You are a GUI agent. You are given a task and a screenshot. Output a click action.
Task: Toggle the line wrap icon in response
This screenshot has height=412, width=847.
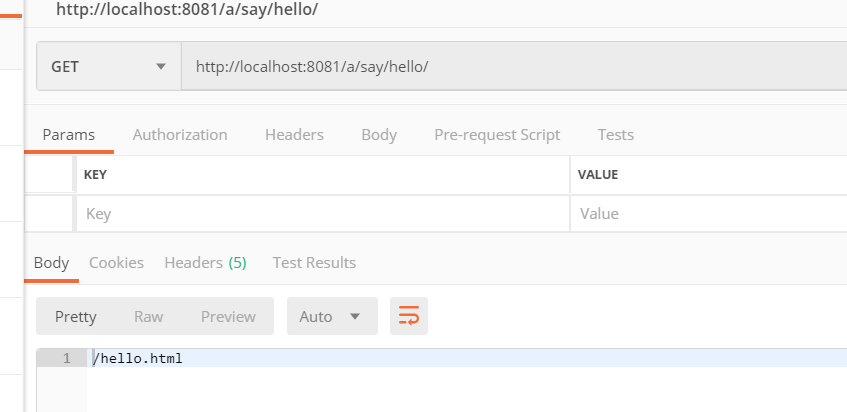pyautogui.click(x=409, y=316)
